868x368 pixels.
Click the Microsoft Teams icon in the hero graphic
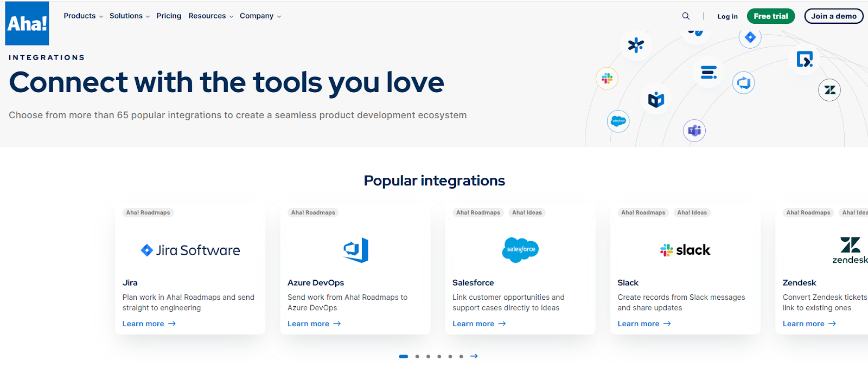(x=694, y=131)
